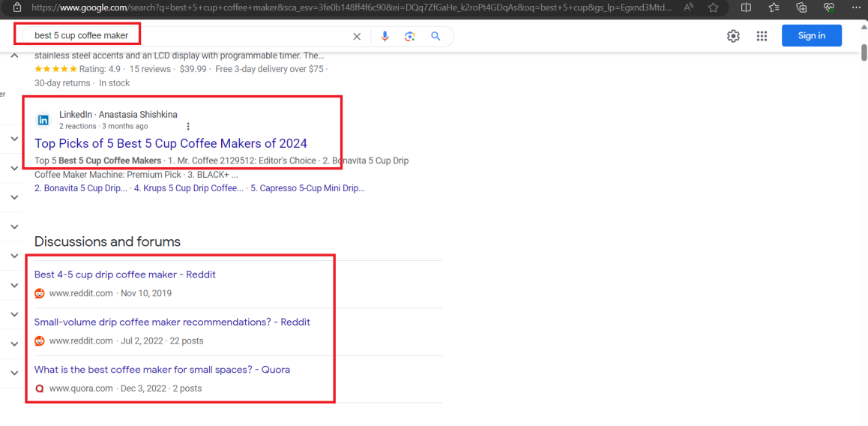Open Top Picks of 5 Best 5 Cup Coffee Makers link
The height and width of the screenshot is (426, 868).
pos(170,143)
